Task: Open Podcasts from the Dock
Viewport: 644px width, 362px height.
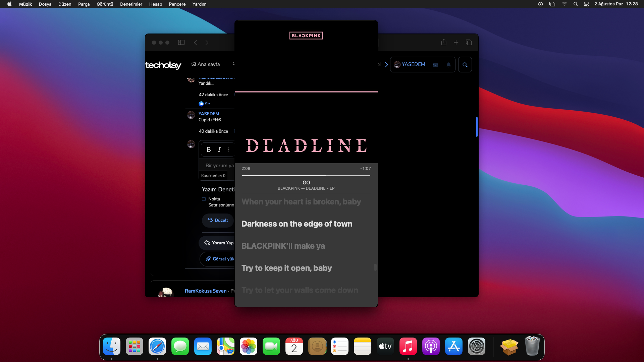Action: click(431, 346)
